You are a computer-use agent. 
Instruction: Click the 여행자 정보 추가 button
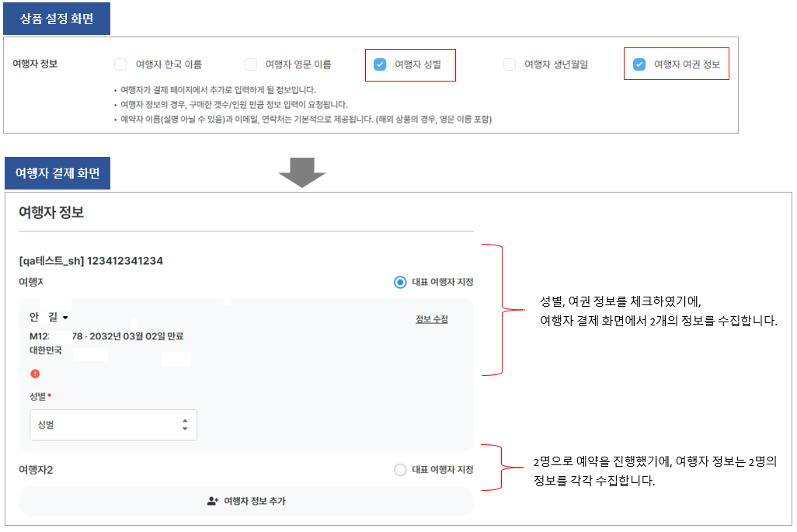pyautogui.click(x=245, y=501)
